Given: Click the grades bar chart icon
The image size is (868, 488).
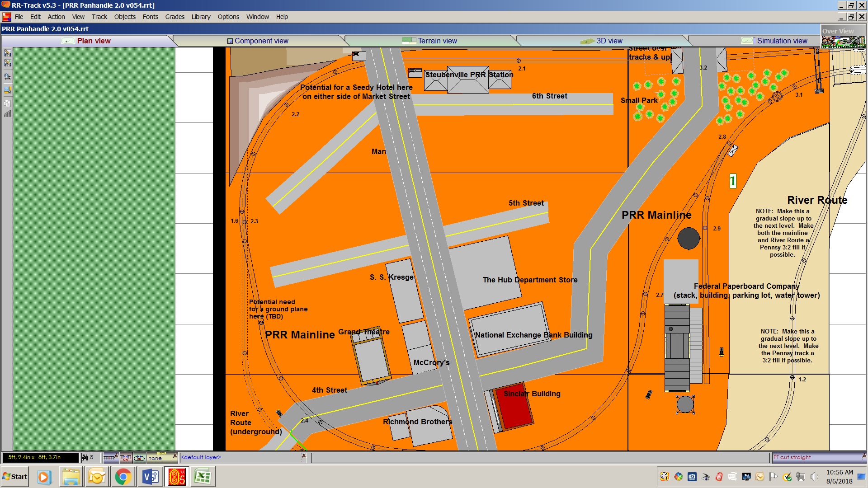Looking at the screenshot, I should (8, 113).
